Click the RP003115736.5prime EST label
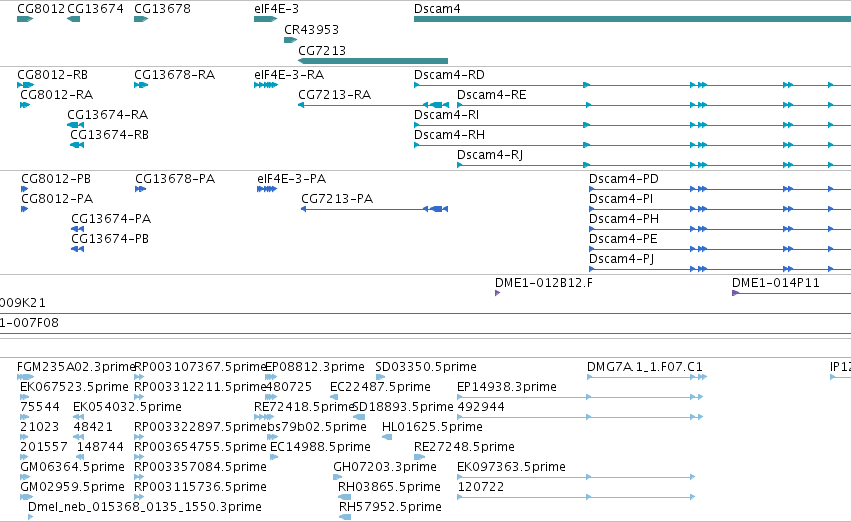Image resolution: width=851 pixels, height=522 pixels. tap(200, 487)
